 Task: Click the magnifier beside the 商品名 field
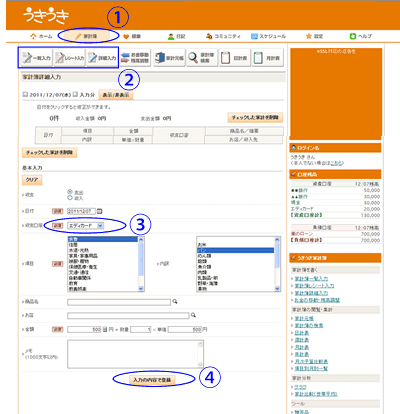click(175, 302)
